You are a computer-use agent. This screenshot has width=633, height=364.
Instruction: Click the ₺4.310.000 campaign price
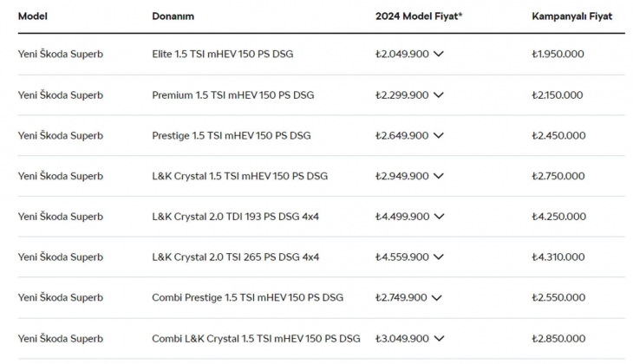[558, 257]
